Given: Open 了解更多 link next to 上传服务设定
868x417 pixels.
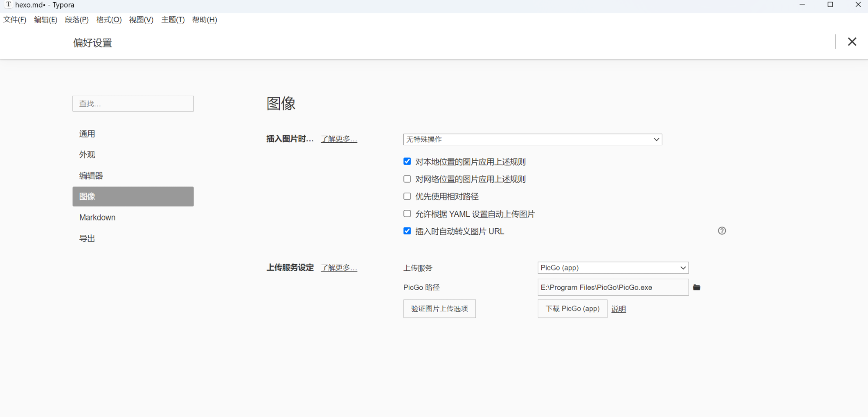Looking at the screenshot, I should (339, 268).
